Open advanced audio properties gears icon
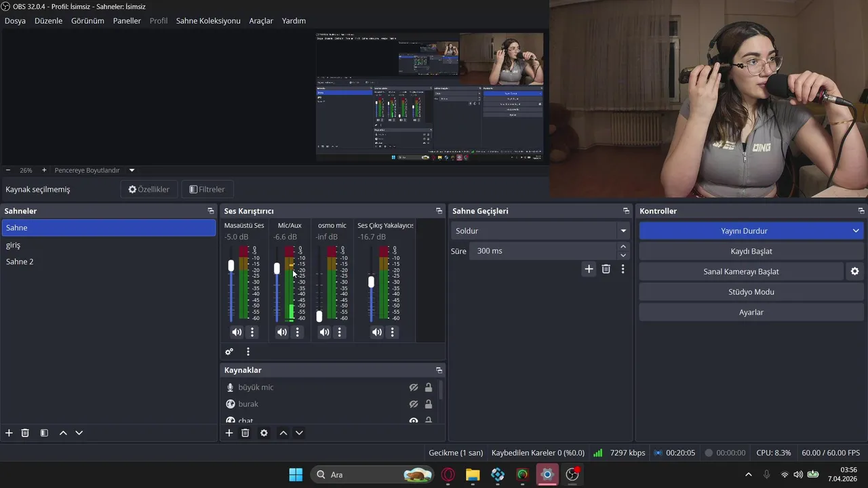This screenshot has width=868, height=488. (229, 352)
